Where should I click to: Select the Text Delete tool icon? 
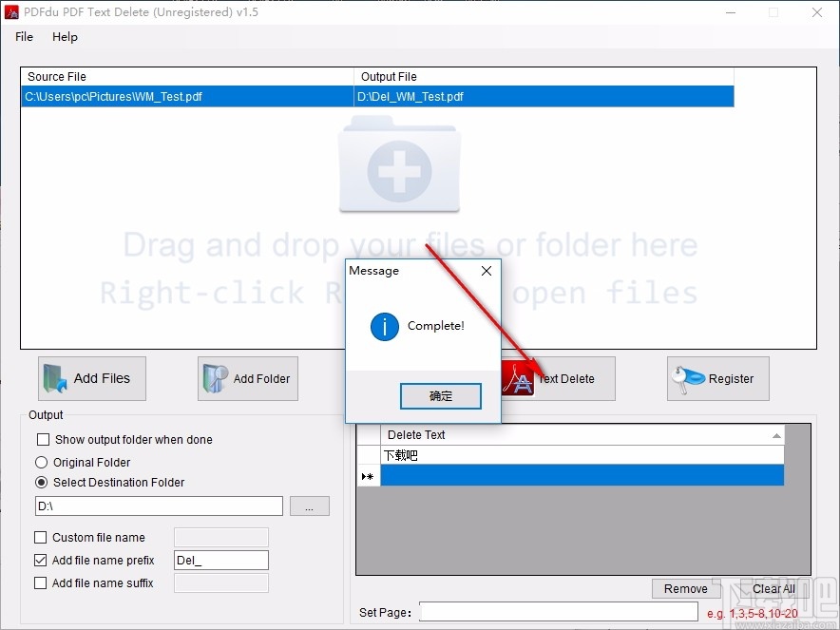tap(521, 378)
